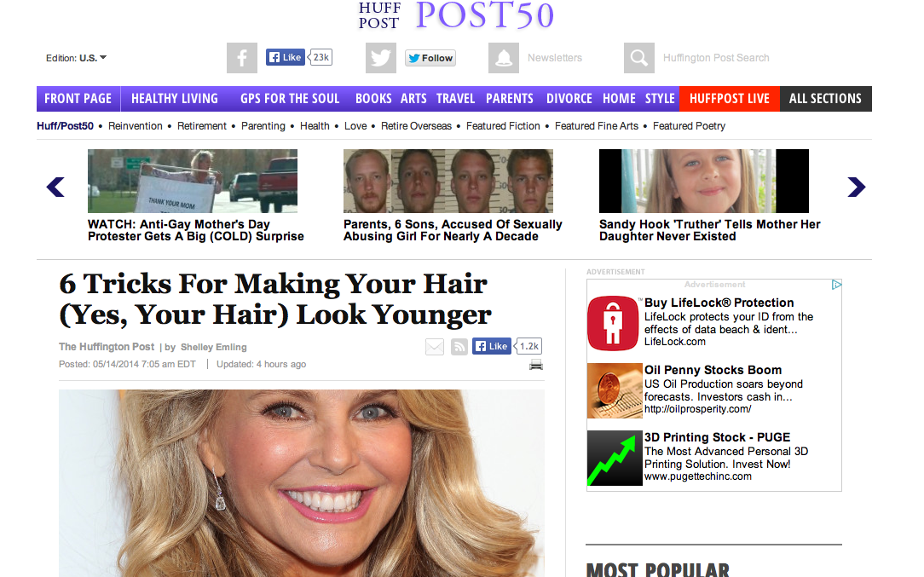Open GPS FOR THE SOUL section

click(x=290, y=98)
